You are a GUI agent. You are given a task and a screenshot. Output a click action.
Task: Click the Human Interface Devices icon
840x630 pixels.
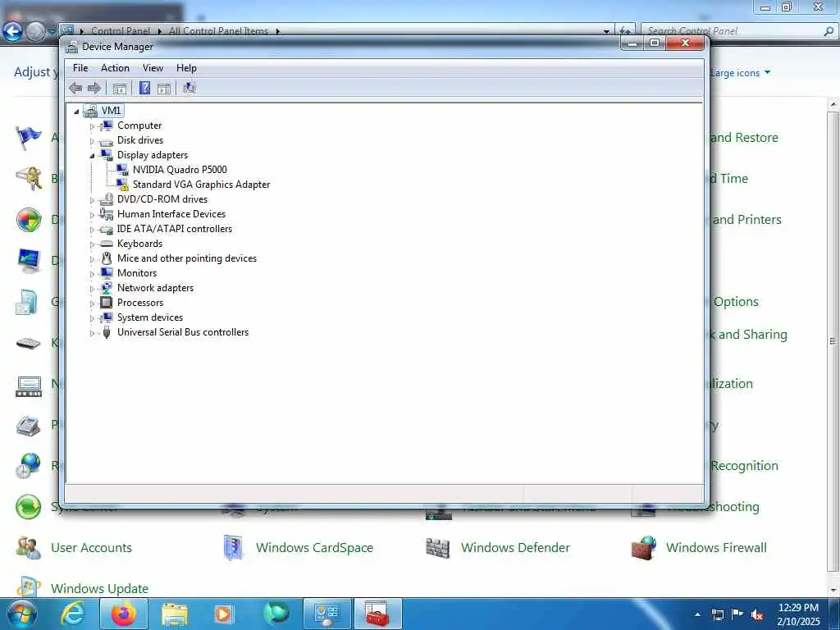[107, 214]
